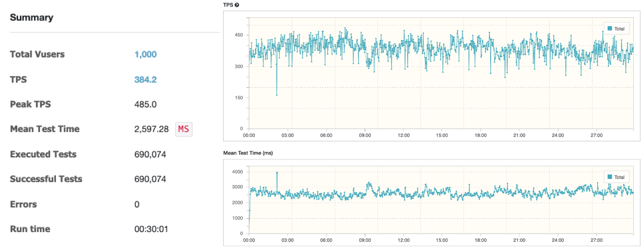Click the TPS value 384.2

[x=146, y=80]
